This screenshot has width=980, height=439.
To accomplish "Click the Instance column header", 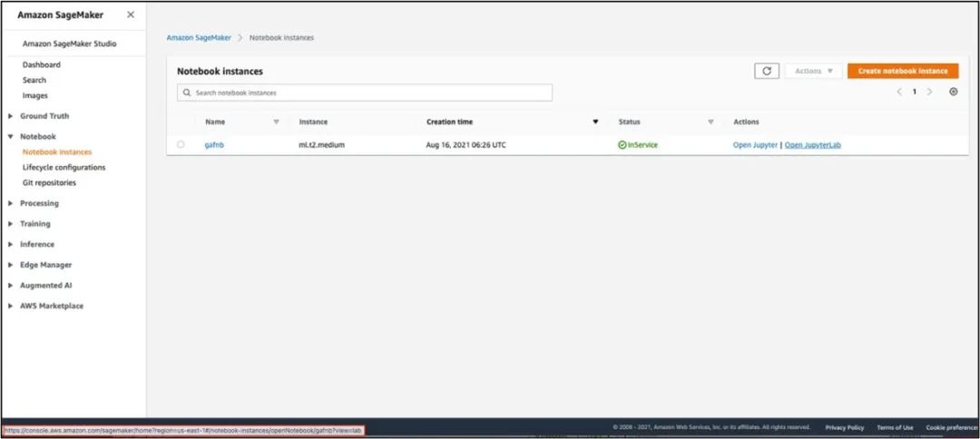I will click(x=313, y=122).
